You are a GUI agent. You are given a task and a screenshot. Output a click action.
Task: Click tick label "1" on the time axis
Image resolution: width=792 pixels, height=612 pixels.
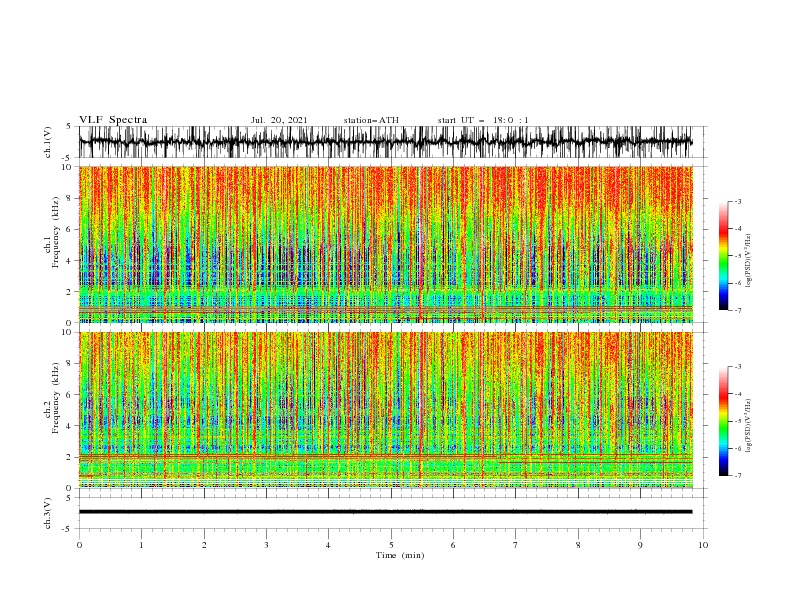[x=141, y=545]
